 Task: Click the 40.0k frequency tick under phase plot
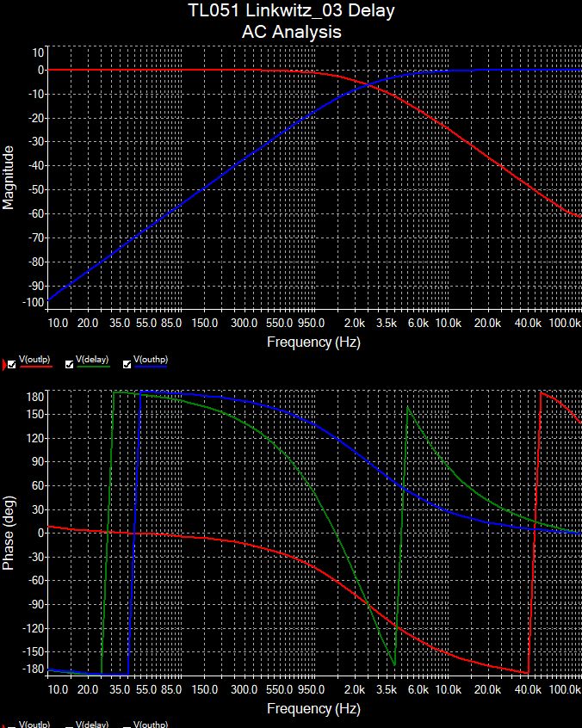(x=528, y=689)
